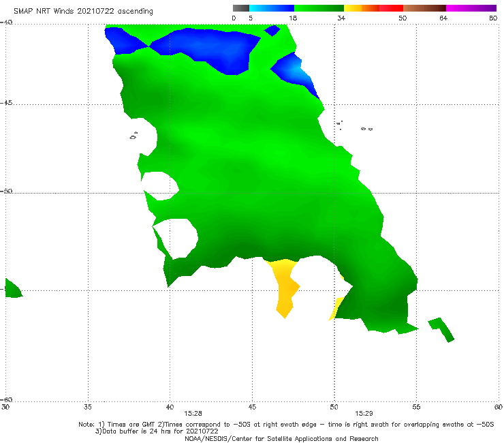Click the color bar label "80" at the right end
Viewport: 504px width, 443px height.
coord(493,18)
